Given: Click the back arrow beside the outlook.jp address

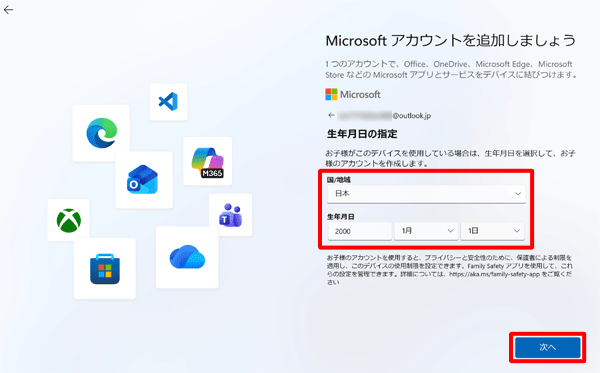Looking at the screenshot, I should click(x=331, y=115).
